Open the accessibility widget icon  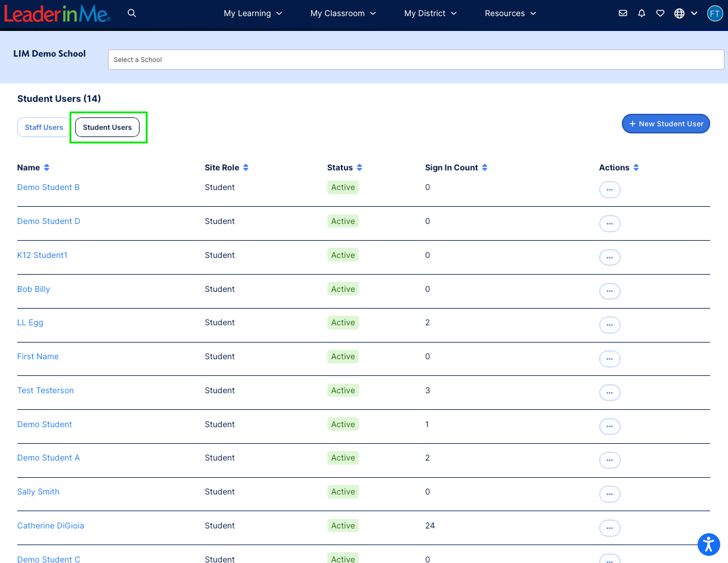coord(709,544)
